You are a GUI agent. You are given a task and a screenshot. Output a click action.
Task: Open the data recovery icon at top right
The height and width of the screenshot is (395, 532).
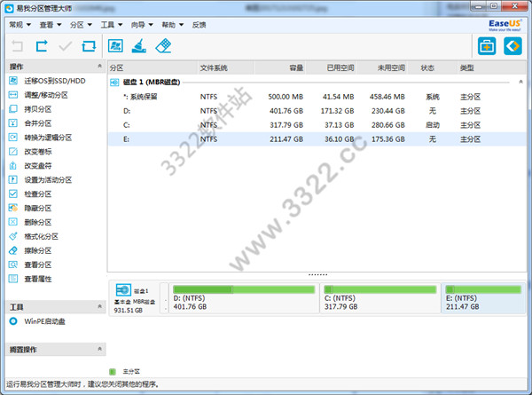tap(512, 46)
